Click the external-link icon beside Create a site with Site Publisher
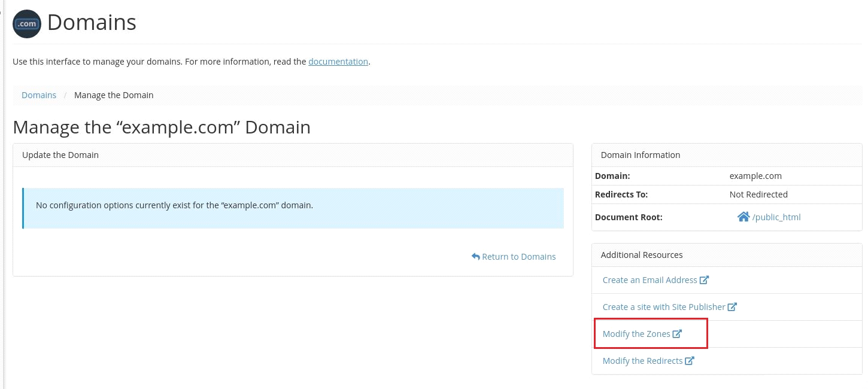 pyautogui.click(x=732, y=306)
